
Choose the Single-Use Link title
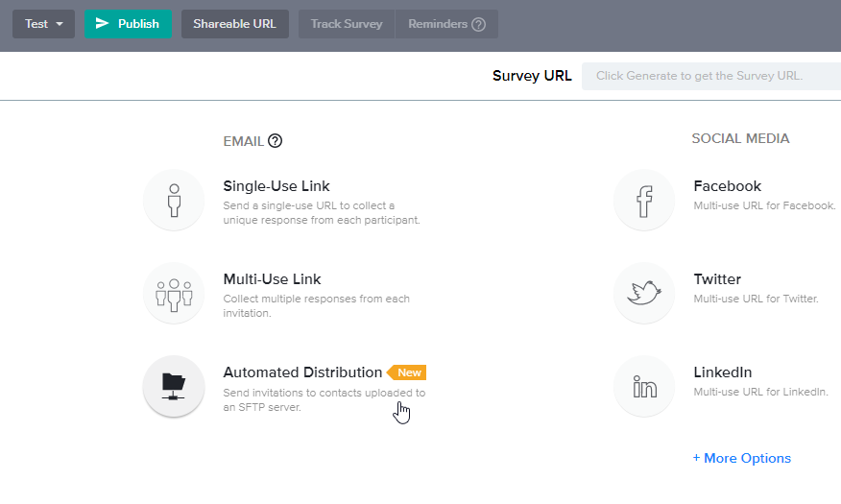(x=276, y=186)
